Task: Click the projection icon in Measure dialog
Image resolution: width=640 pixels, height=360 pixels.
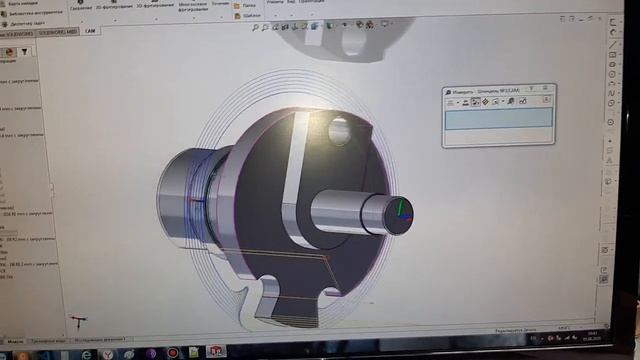Action: [495, 101]
